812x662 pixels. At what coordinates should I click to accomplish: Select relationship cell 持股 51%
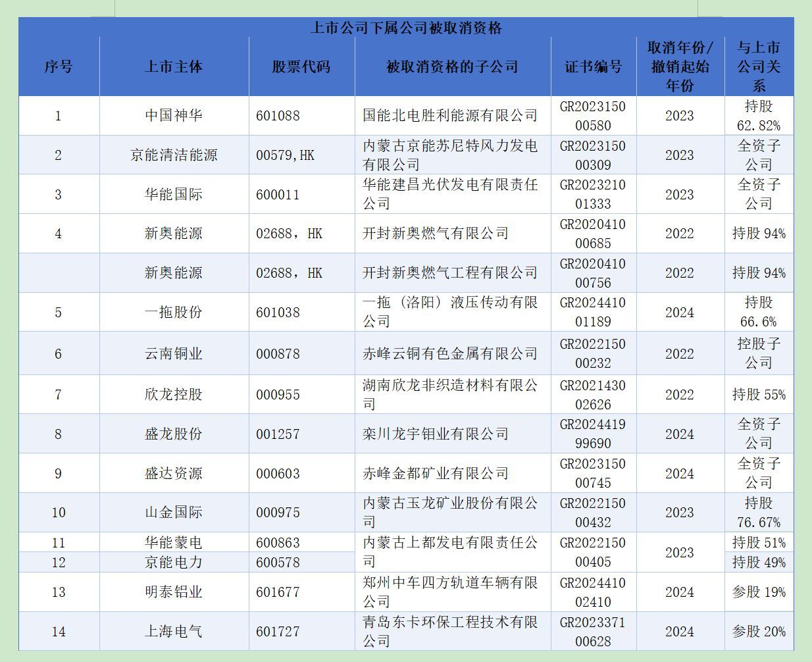coord(759,542)
